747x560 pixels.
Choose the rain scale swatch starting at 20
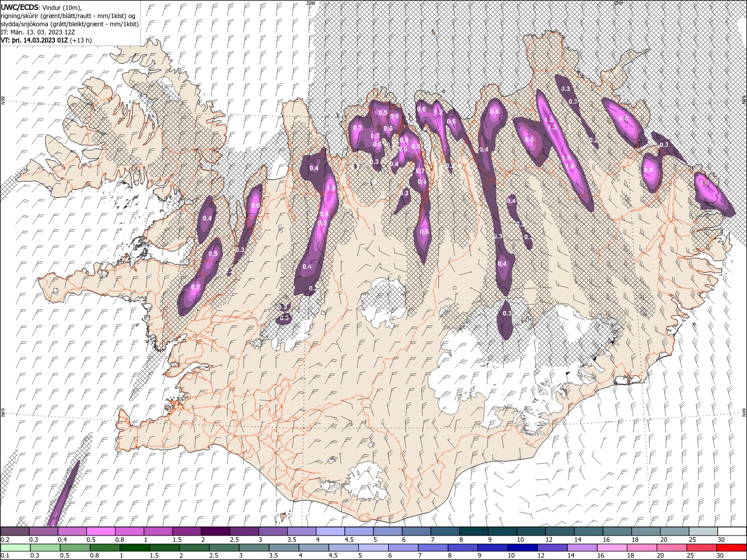coord(671,548)
